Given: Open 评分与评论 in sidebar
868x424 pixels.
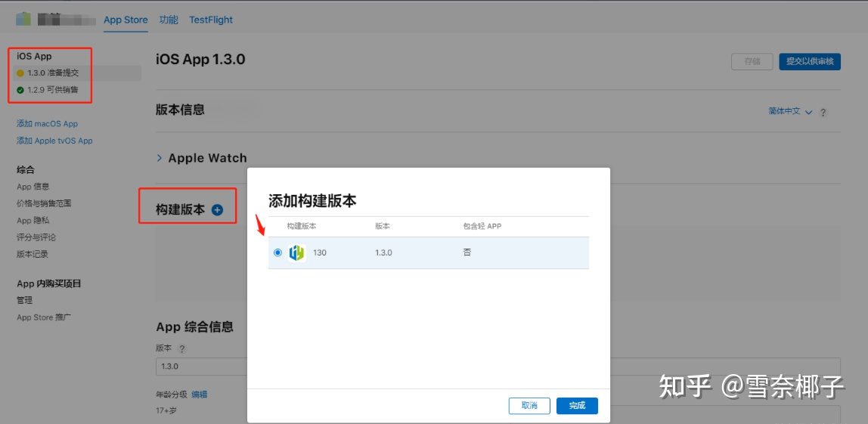Looking at the screenshot, I should point(36,237).
